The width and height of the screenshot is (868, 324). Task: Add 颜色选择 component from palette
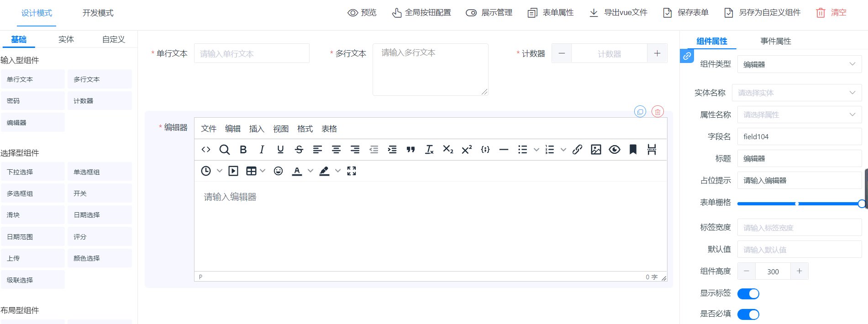coord(100,258)
